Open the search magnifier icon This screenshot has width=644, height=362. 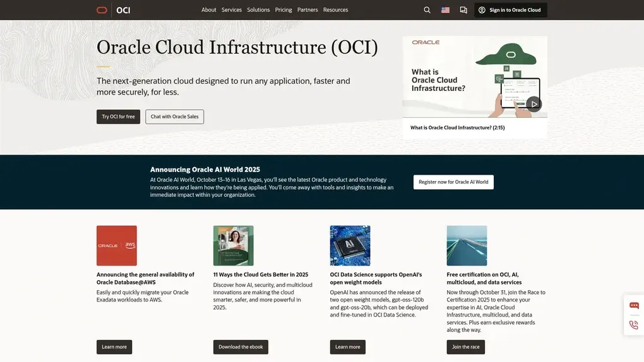(427, 10)
